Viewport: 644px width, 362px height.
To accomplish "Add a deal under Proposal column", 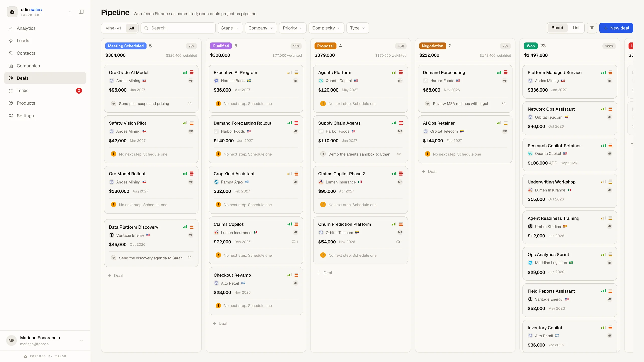I will click(325, 273).
